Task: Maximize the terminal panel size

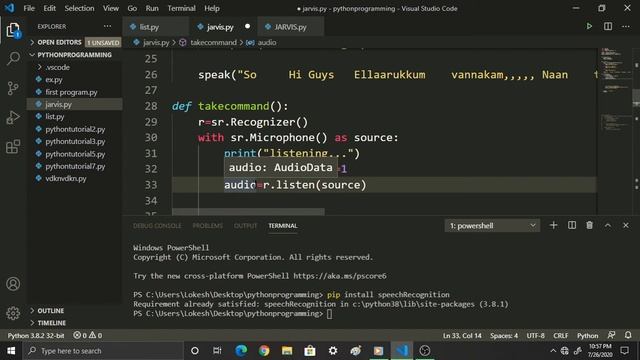Action: (608, 225)
